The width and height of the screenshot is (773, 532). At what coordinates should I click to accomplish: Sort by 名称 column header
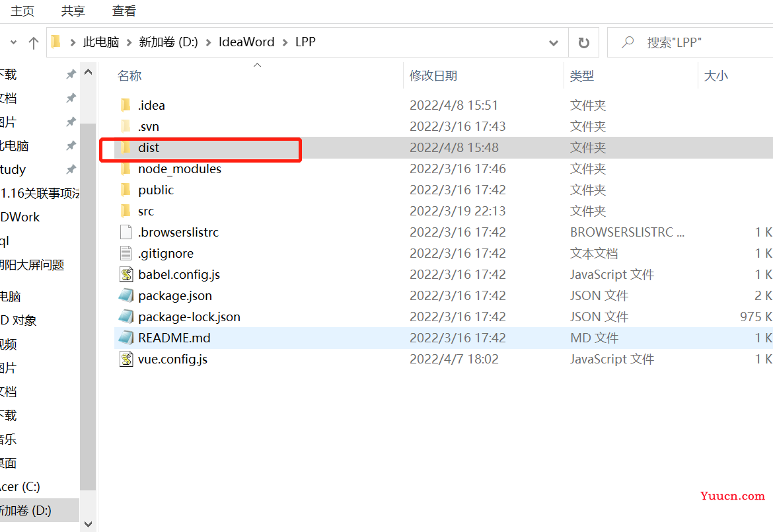pos(129,75)
